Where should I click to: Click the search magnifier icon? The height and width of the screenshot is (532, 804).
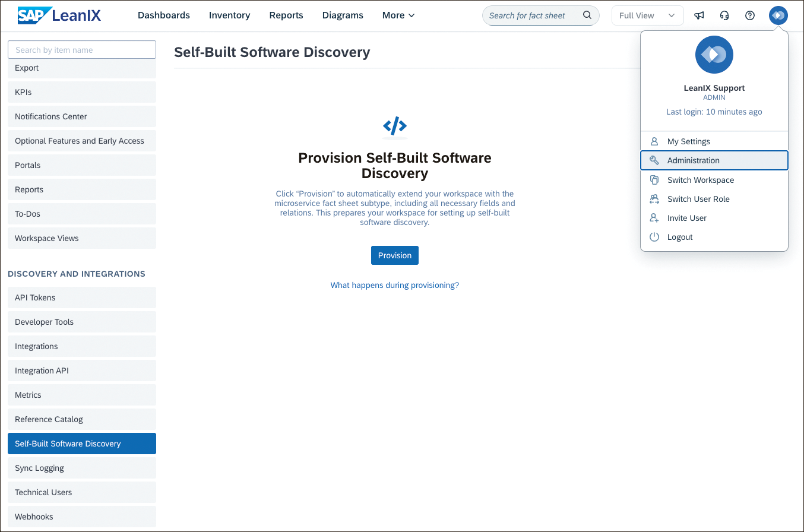coord(587,15)
